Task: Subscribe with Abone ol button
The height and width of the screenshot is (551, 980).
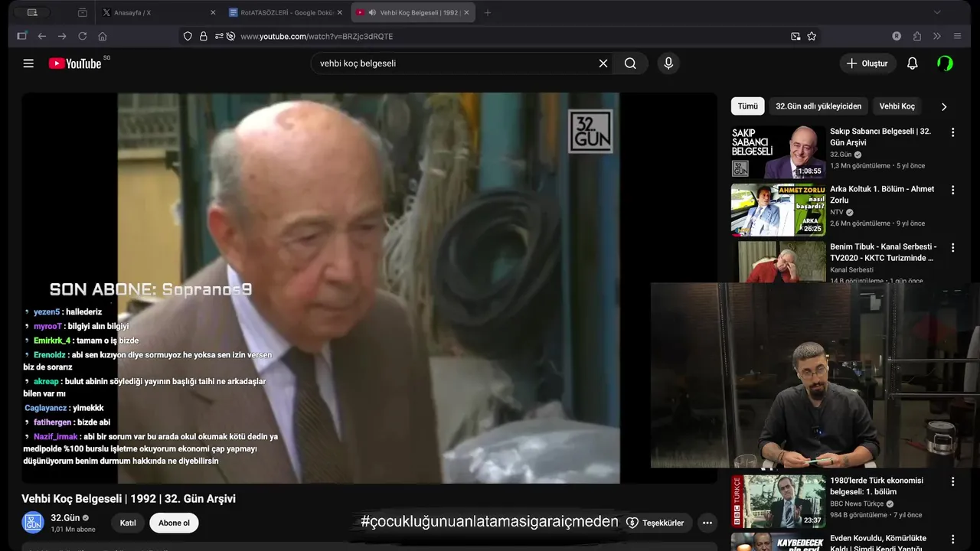Action: click(x=174, y=523)
